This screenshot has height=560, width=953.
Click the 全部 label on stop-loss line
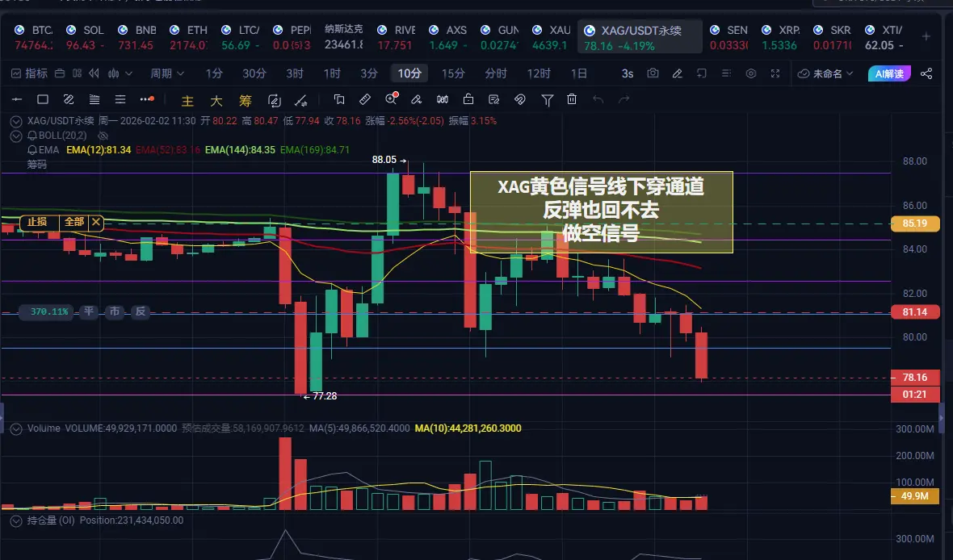tap(74, 222)
